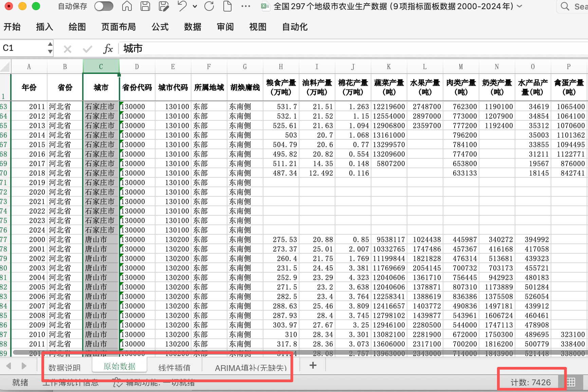Switch to the 审阅 ribbon tab
588x392 pixels.
(225, 27)
